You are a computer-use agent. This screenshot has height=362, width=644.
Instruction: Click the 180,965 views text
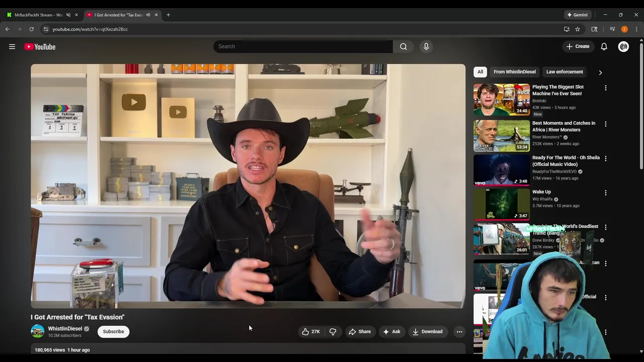tap(50, 350)
